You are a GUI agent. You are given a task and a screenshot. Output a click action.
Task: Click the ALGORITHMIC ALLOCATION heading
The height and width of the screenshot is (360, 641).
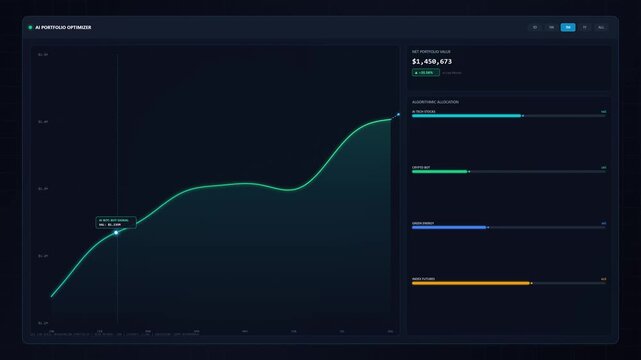[435, 102]
